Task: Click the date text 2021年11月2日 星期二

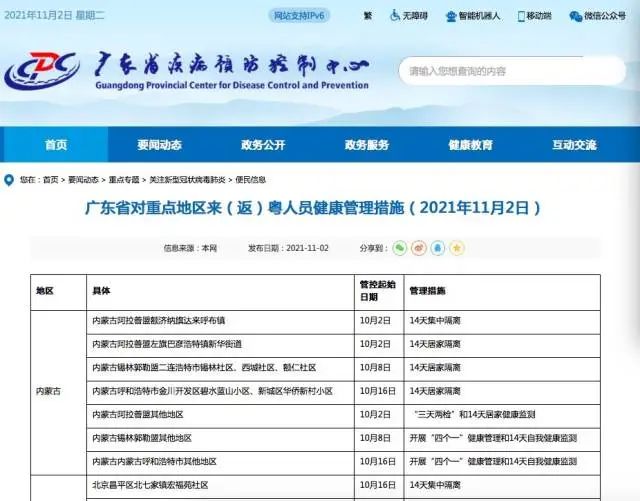Action: click(54, 16)
